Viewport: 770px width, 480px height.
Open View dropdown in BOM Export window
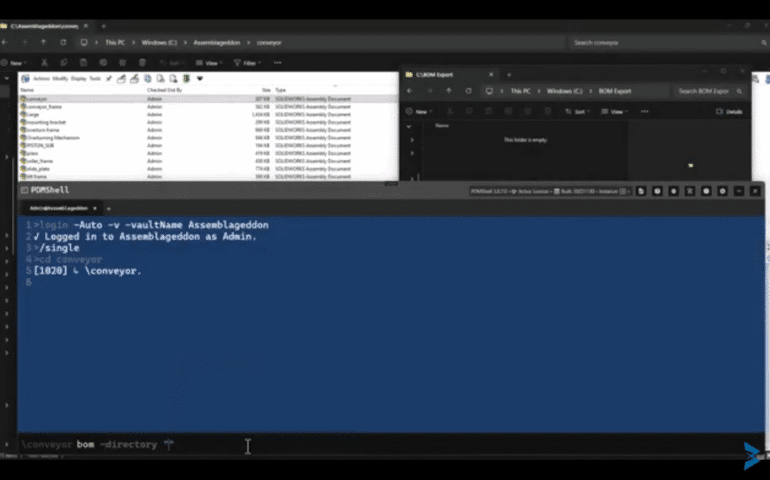pos(614,112)
